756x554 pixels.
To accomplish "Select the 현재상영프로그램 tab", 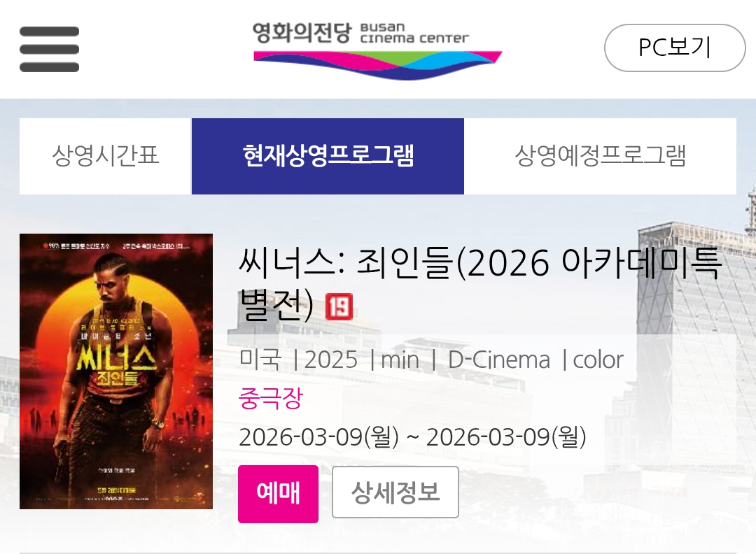I will click(x=328, y=156).
